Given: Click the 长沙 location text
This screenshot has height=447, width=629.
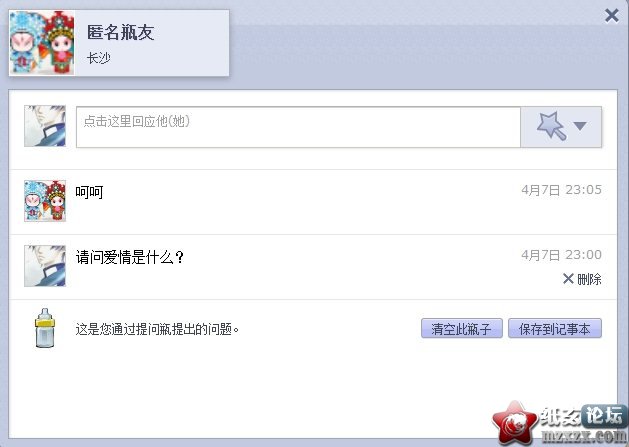Looking at the screenshot, I should pos(98,58).
